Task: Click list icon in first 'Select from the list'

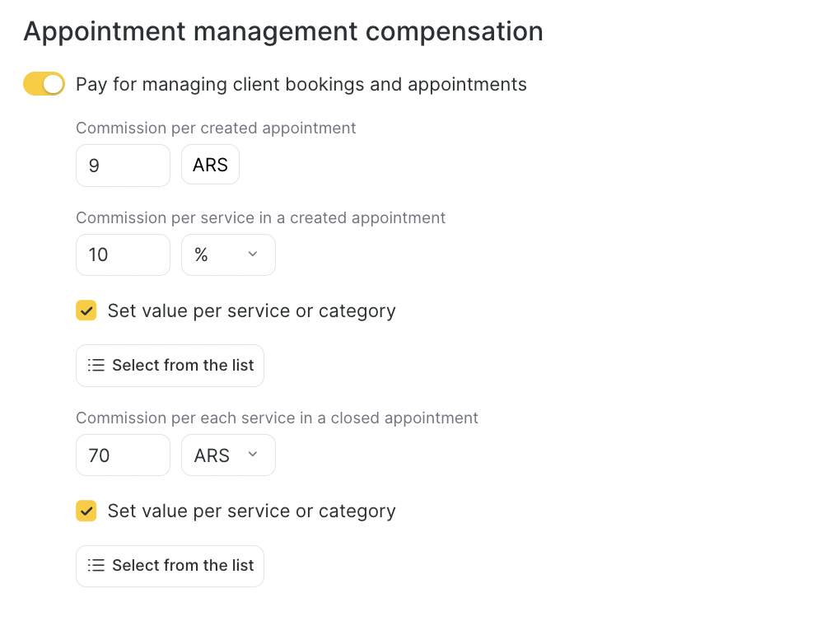Action: [x=96, y=366]
